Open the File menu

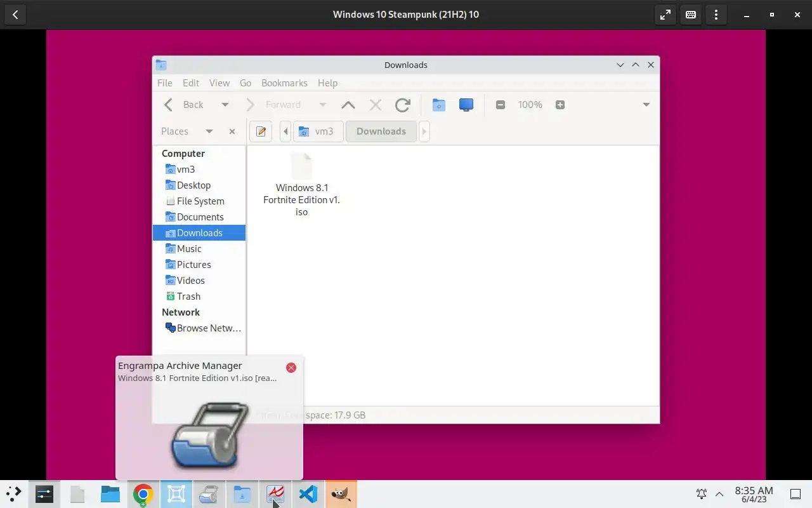pyautogui.click(x=165, y=83)
